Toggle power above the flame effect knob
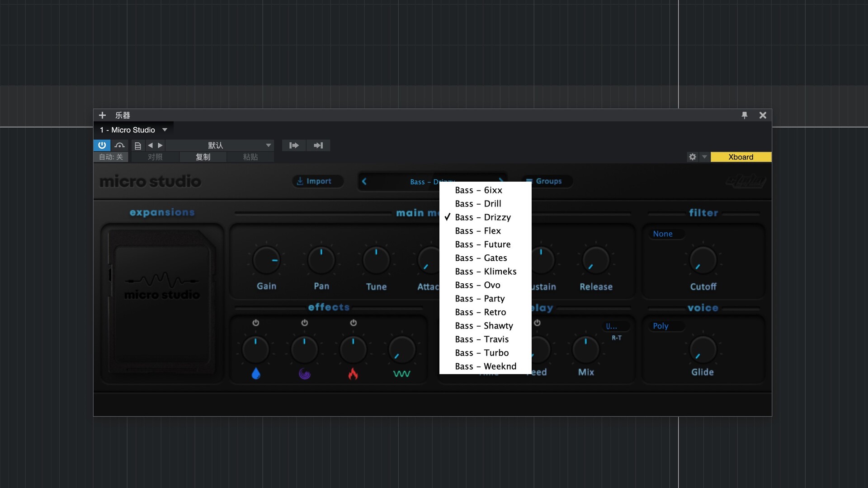868x488 pixels. (354, 323)
